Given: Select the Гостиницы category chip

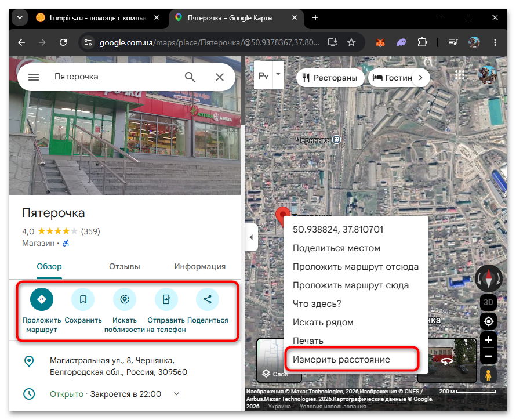Looking at the screenshot, I should pyautogui.click(x=393, y=78).
